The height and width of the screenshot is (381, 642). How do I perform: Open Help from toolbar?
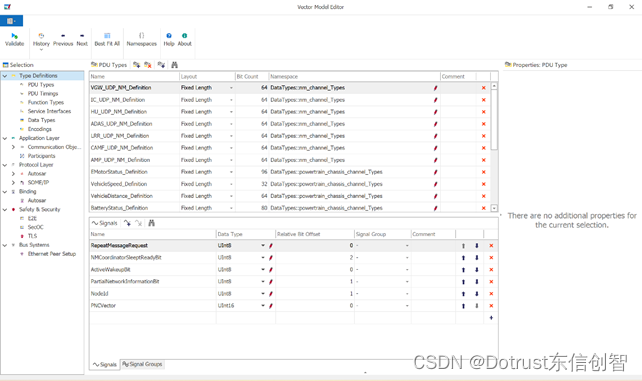[x=169, y=39]
